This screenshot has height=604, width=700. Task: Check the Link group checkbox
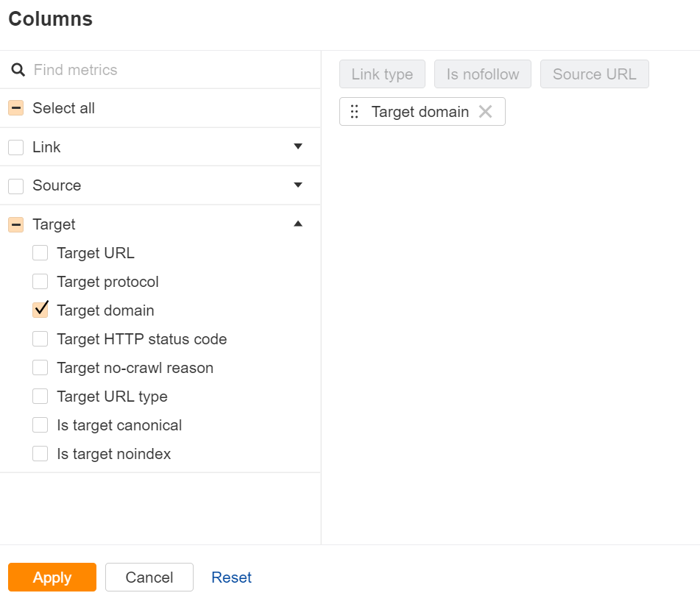16,147
